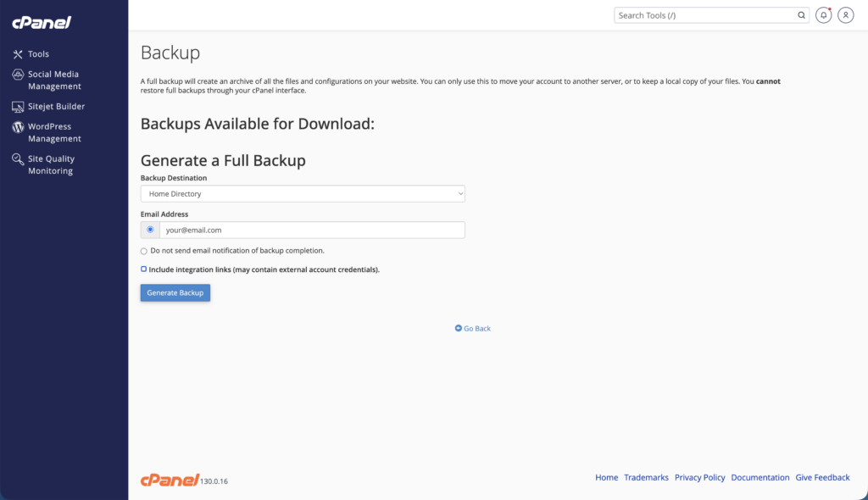Click the Go Back link

point(473,329)
